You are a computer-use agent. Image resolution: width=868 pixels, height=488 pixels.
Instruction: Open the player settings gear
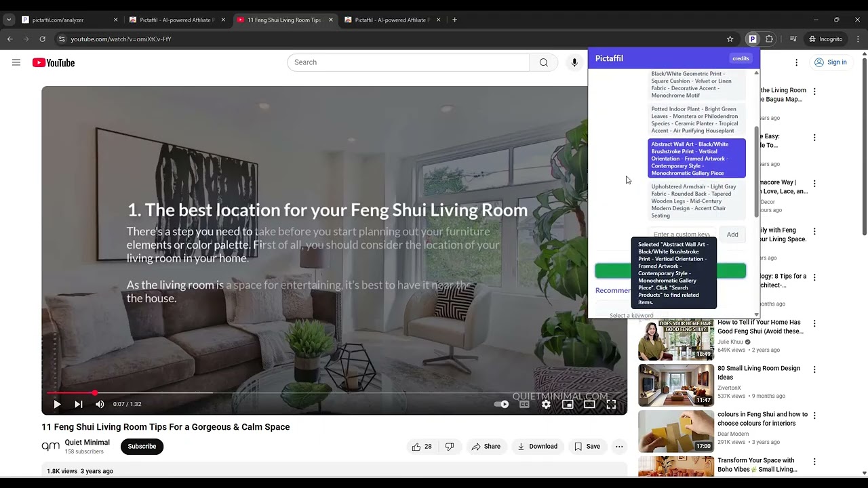click(x=546, y=404)
